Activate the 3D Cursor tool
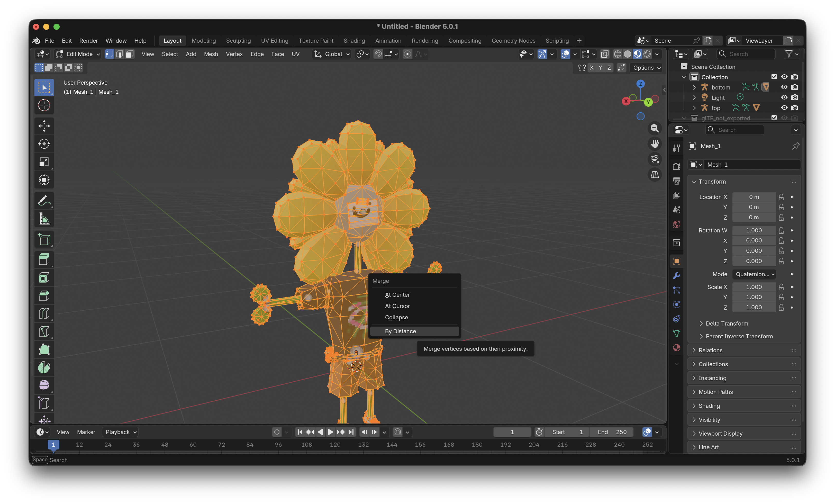 44,105
